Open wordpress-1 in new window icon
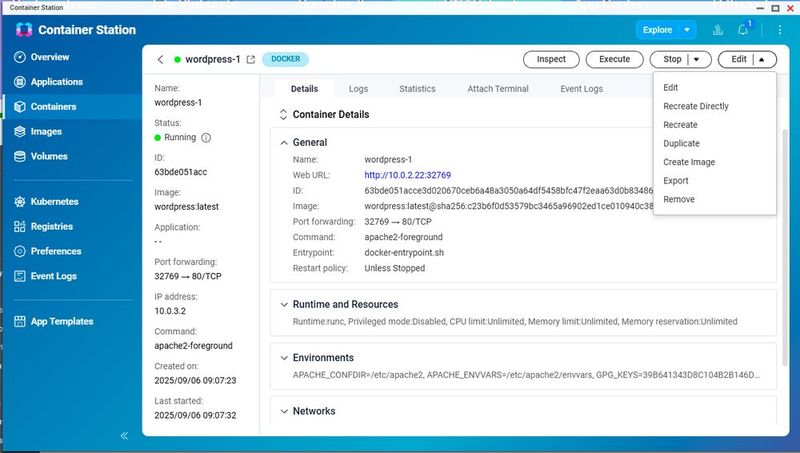This screenshot has width=800, height=453. 251,60
